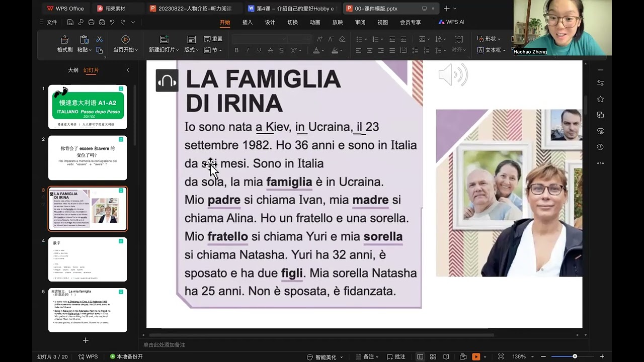Click the Redo arrow
This screenshot has width=644, height=362.
click(x=123, y=22)
